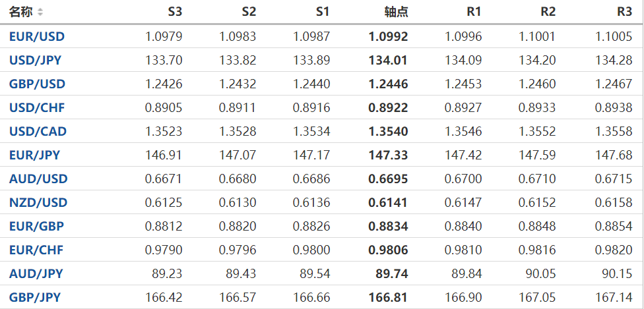This screenshot has width=644, height=309.
Task: Open the USD/JPY currency pair link
Action: pyautogui.click(x=36, y=61)
